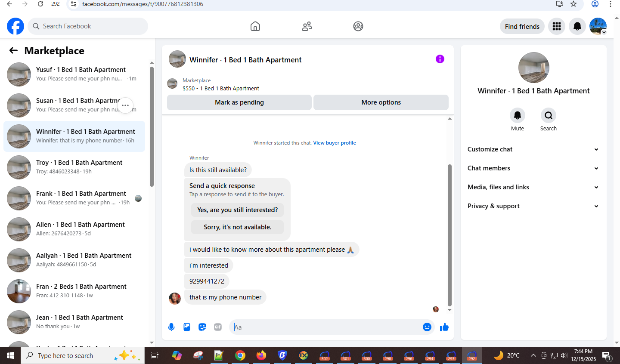Launch Firefox from the taskbar
This screenshot has height=364, width=620.
[261, 355]
